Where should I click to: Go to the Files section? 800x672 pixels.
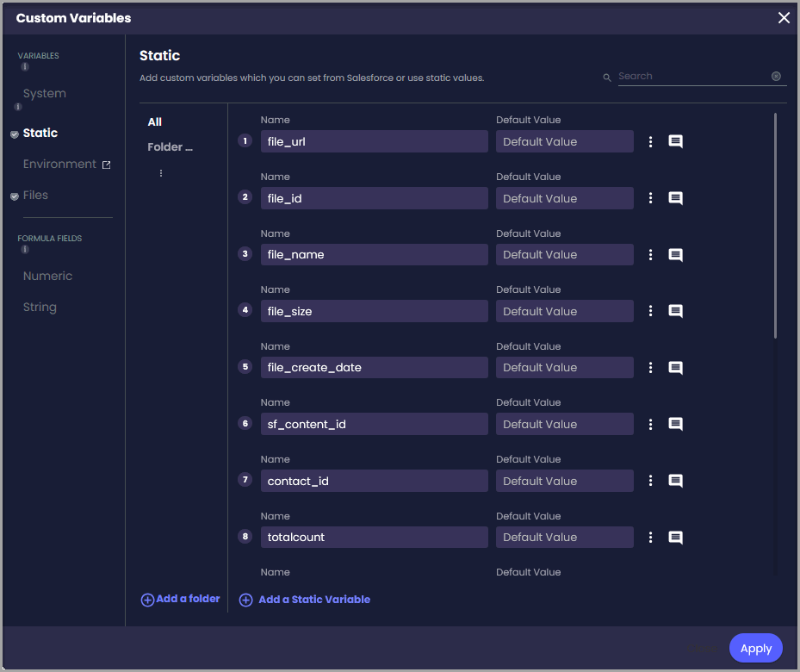35,195
